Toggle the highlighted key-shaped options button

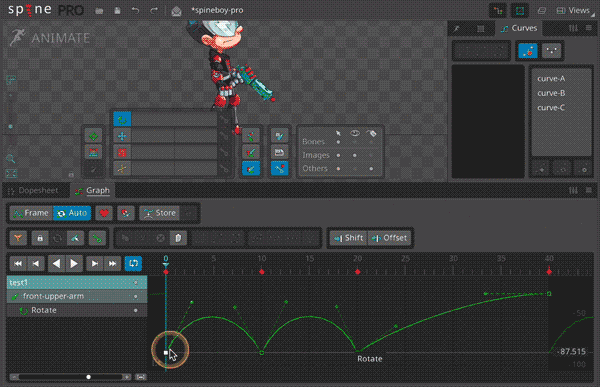pos(279,169)
